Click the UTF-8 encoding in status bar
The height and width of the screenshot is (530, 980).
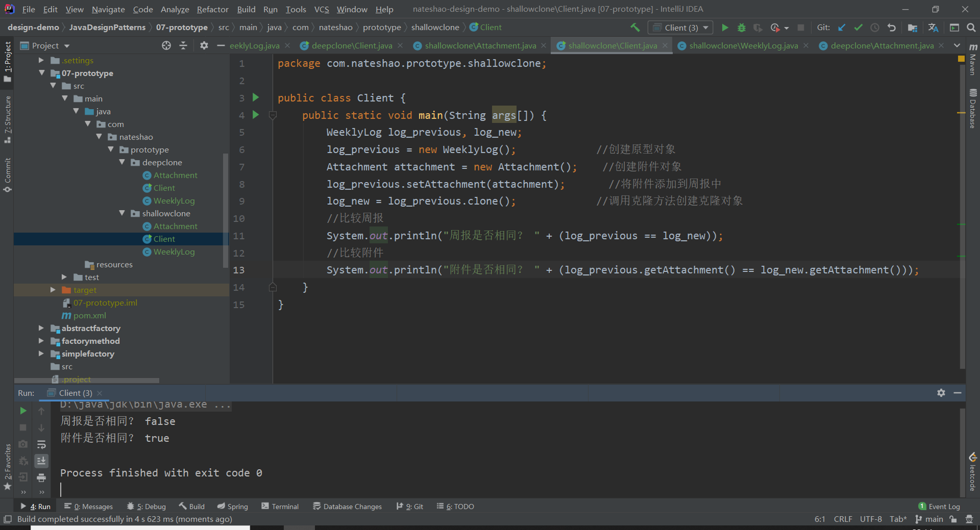[x=871, y=519]
